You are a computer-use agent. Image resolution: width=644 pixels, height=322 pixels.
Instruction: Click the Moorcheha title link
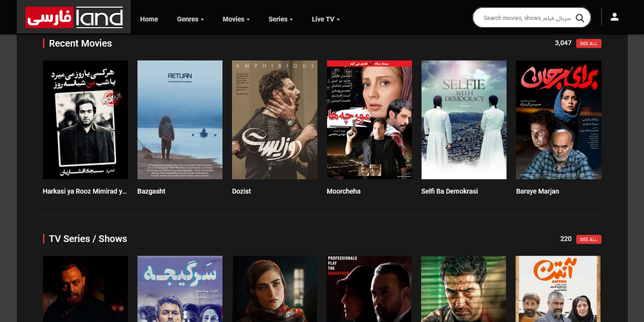coord(343,191)
